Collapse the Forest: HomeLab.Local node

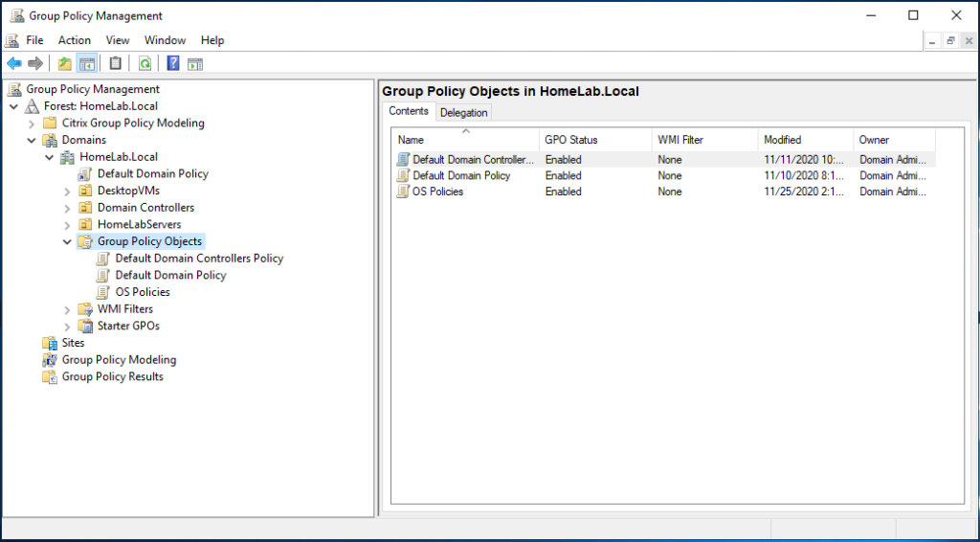pos(13,106)
